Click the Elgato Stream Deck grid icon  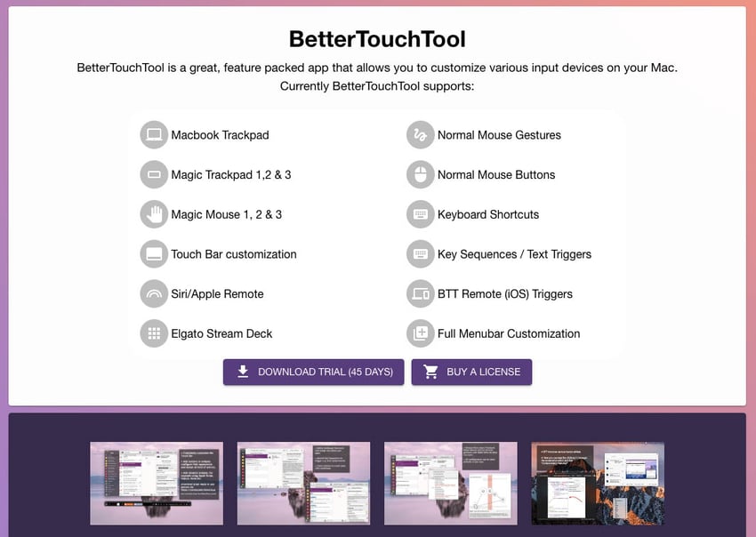[x=154, y=333]
